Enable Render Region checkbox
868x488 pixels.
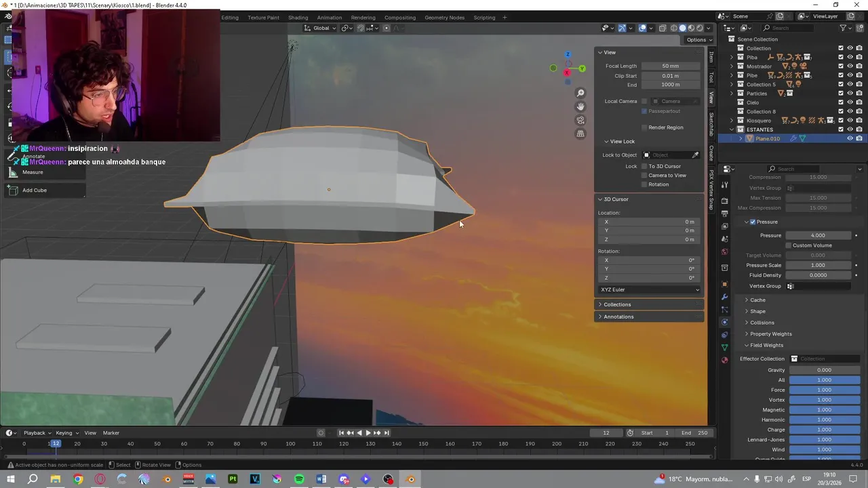point(644,127)
